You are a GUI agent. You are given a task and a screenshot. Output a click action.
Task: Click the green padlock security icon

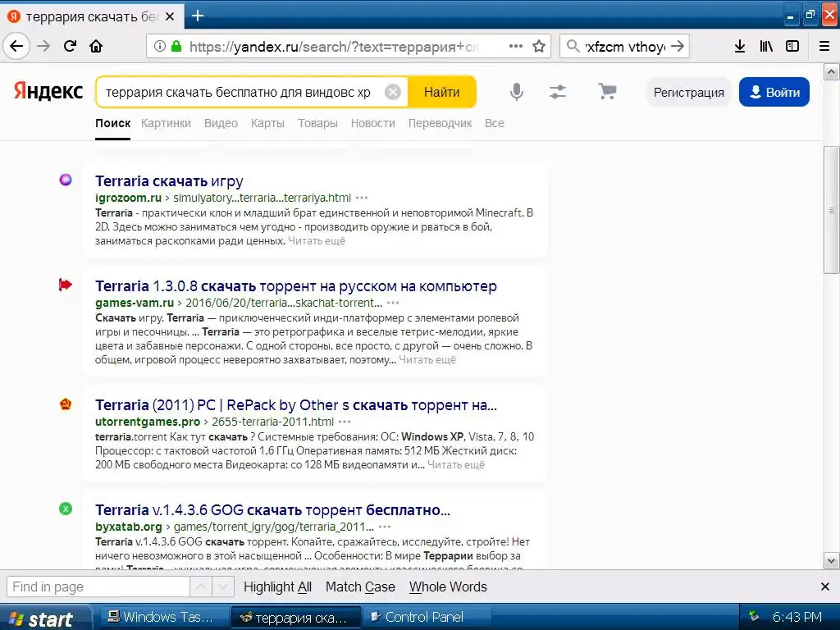176,46
